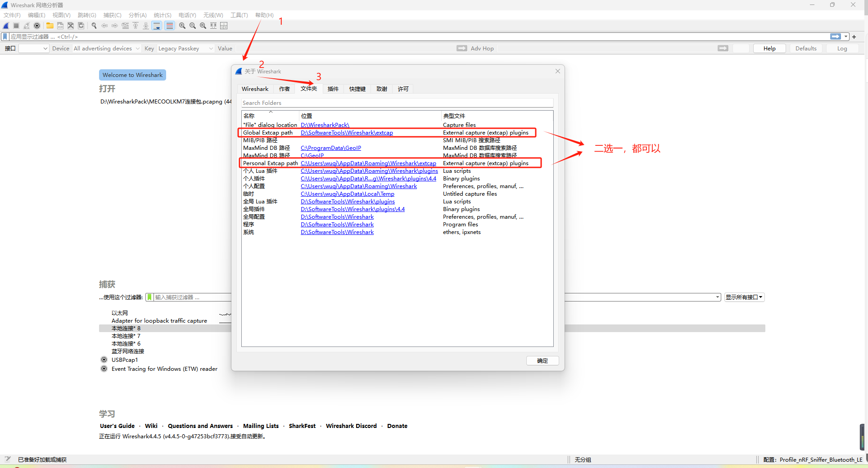Start capturing packets with shark fin icon
The height and width of the screenshot is (468, 868).
6,26
